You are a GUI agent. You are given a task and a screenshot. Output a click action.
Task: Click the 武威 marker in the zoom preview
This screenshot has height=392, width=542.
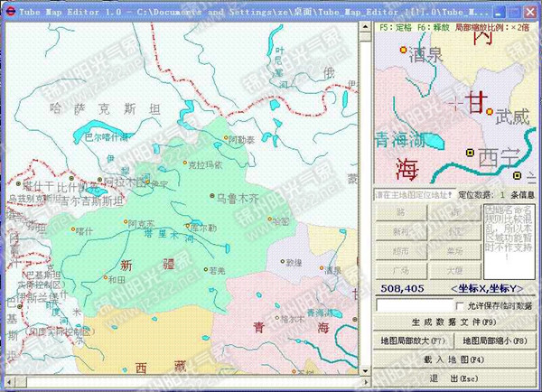[x=490, y=112]
